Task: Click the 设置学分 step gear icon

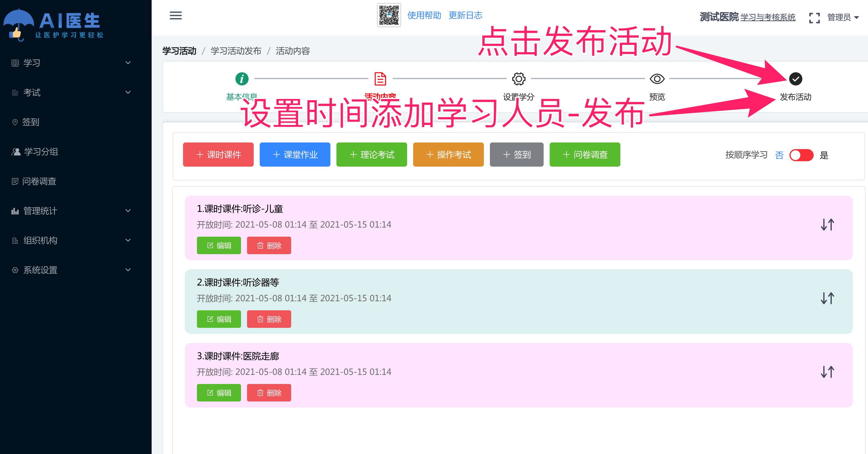Action: click(x=519, y=79)
